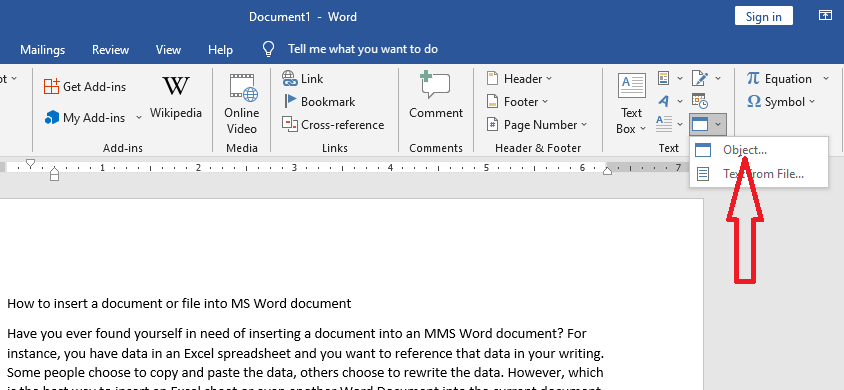Launch the Wikipedia add-in
The image size is (844, 390).
176,97
